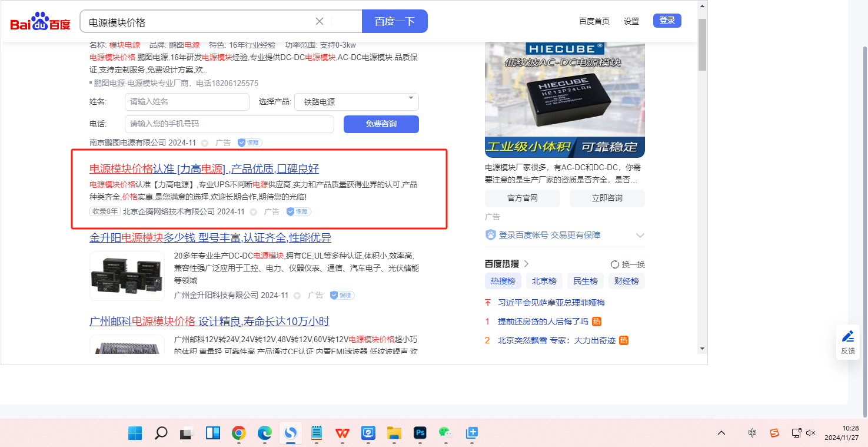Go to 百度首页 in the header

(594, 21)
